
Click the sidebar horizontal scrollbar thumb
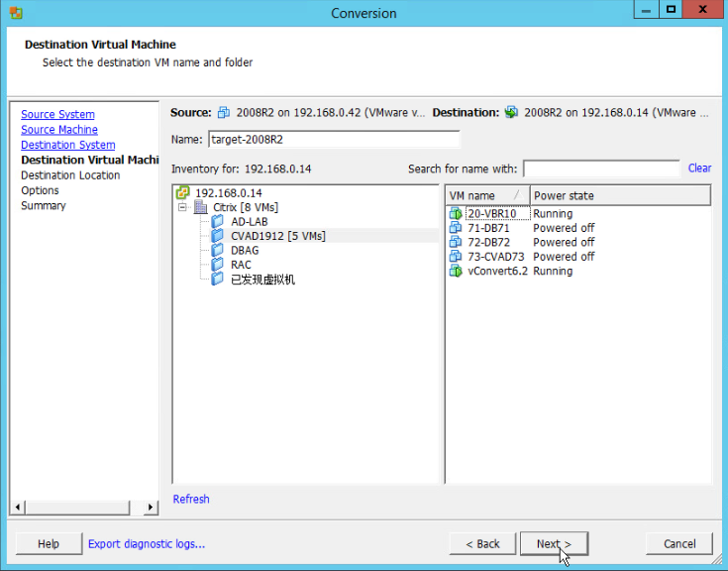click(77, 507)
